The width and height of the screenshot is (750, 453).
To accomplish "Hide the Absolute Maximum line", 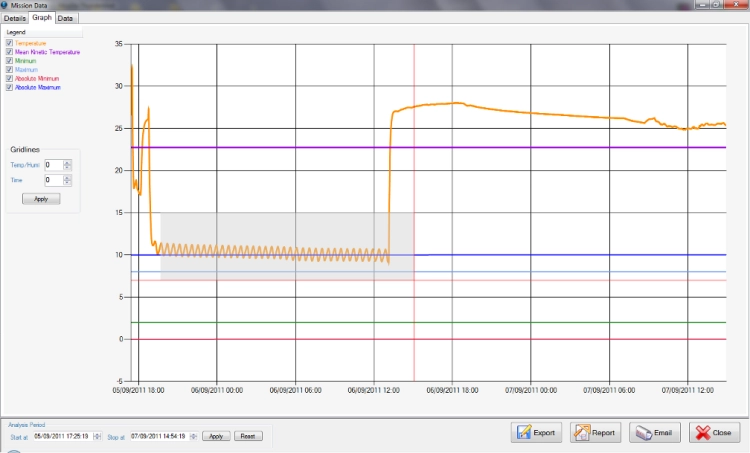I will (10, 87).
